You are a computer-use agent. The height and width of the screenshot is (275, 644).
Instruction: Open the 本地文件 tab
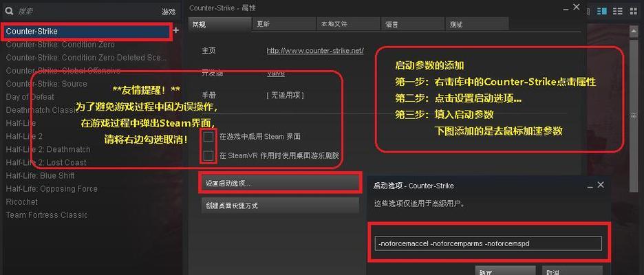pos(348,24)
